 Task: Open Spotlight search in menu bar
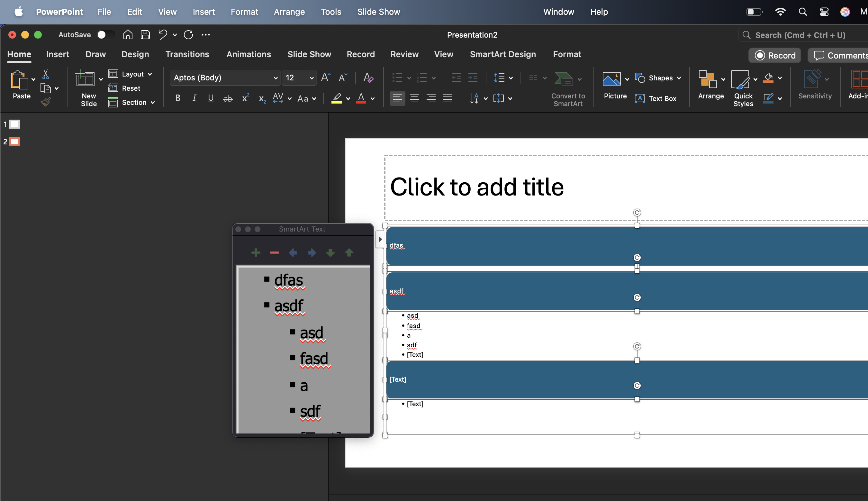point(803,12)
